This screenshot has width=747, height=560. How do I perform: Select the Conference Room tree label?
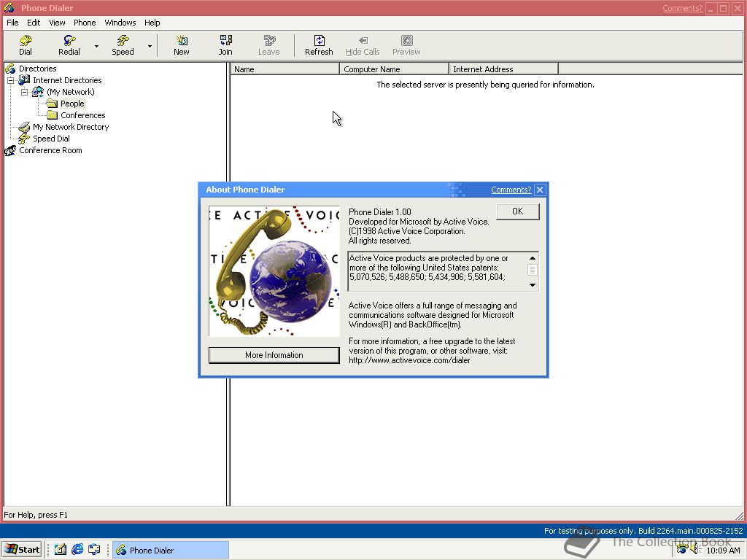pos(50,150)
